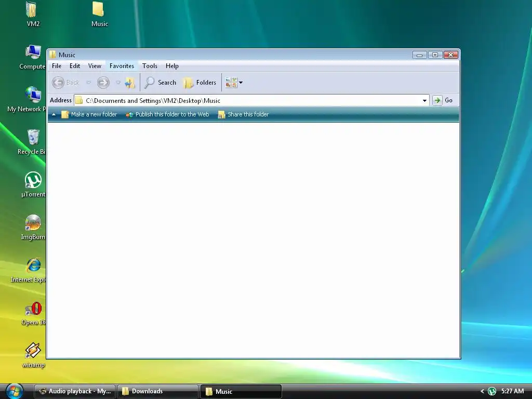The width and height of the screenshot is (532, 399).
Task: Click Make a new folder link
Action: tap(89, 114)
